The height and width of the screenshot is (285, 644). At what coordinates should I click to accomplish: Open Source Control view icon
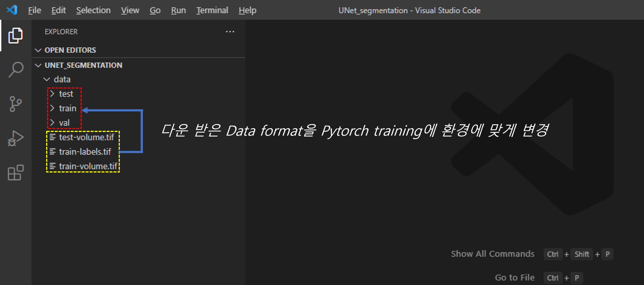pos(15,104)
